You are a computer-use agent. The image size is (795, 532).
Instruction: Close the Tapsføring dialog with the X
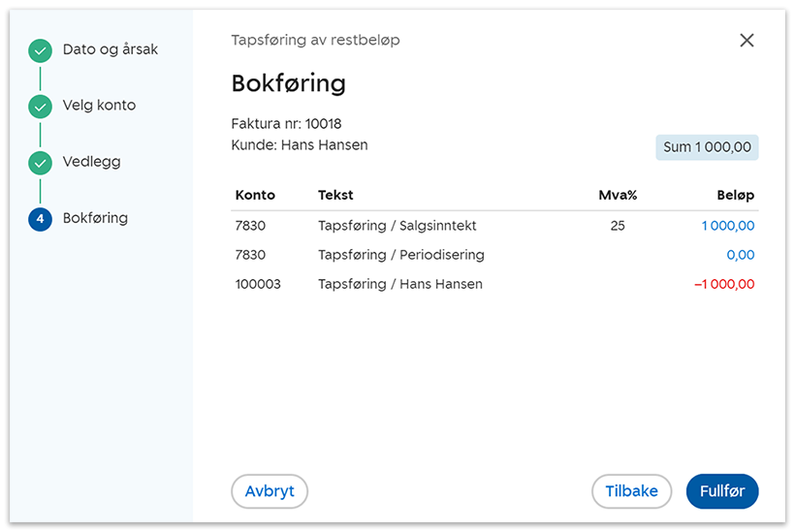pyautogui.click(x=747, y=40)
